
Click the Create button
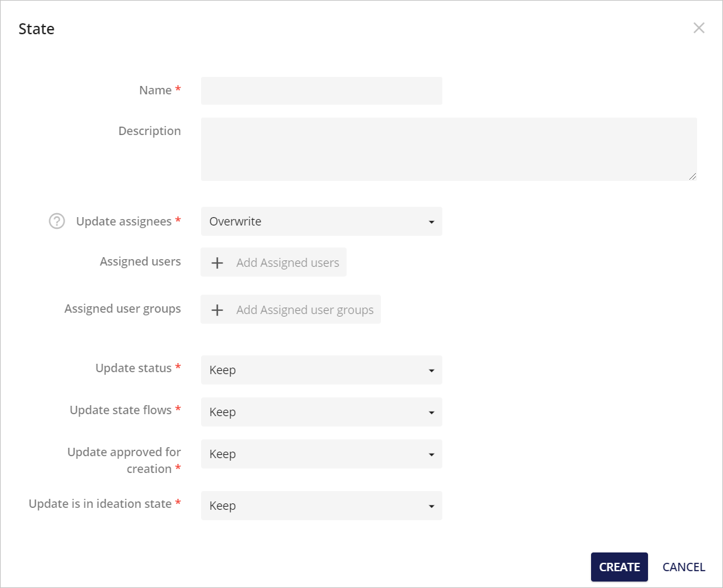620,567
